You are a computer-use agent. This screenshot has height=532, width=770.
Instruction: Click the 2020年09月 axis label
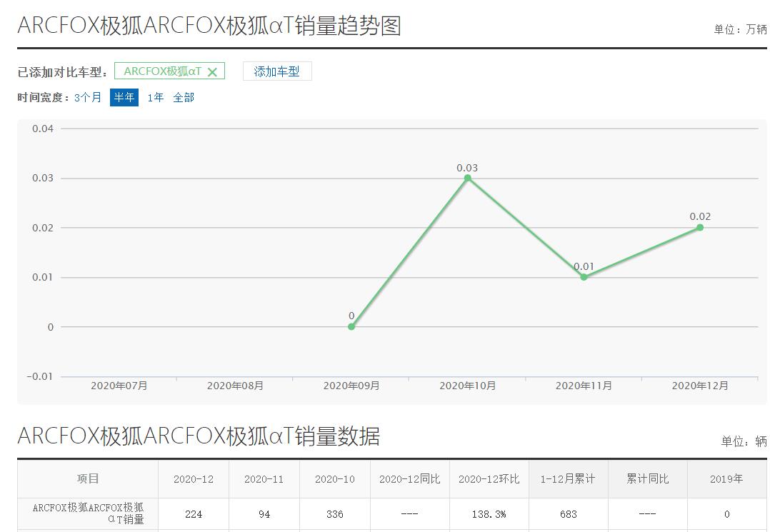[351, 386]
